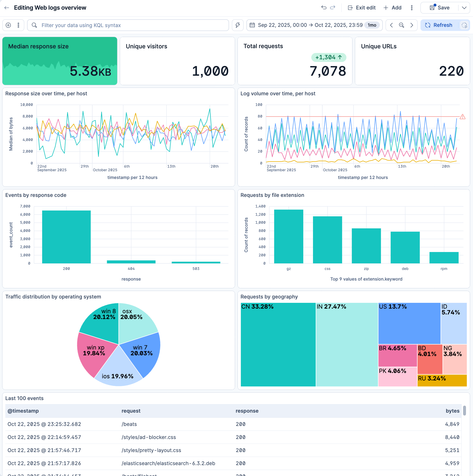473x476 pixels.
Task: Click the CN 33.28% treemap block
Action: point(278,344)
